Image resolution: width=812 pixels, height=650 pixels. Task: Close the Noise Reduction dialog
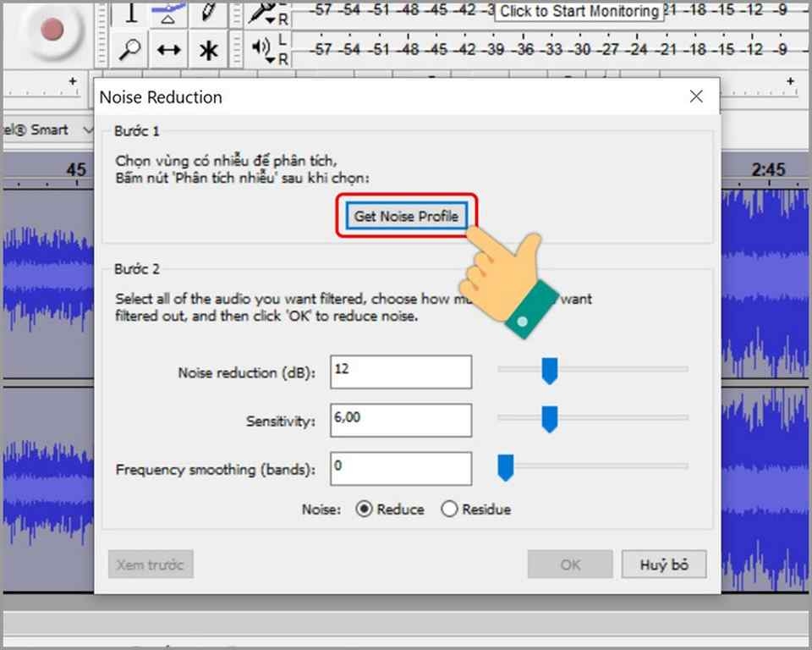pos(696,96)
